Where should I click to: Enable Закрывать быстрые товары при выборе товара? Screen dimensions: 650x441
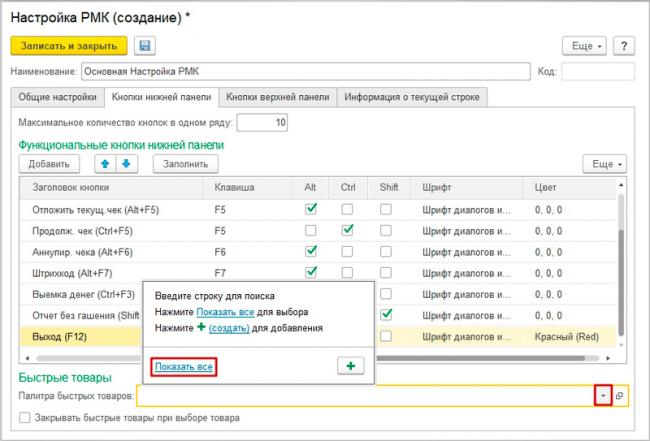click(25, 418)
